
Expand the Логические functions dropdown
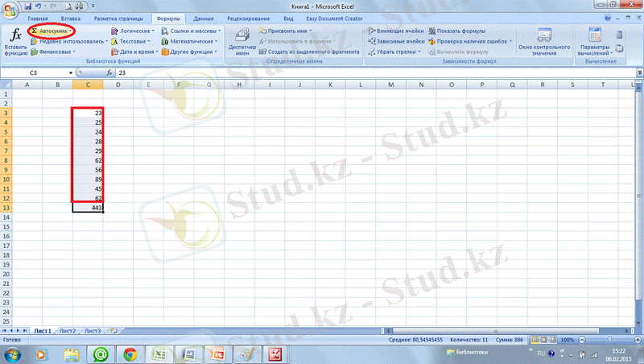coord(132,31)
